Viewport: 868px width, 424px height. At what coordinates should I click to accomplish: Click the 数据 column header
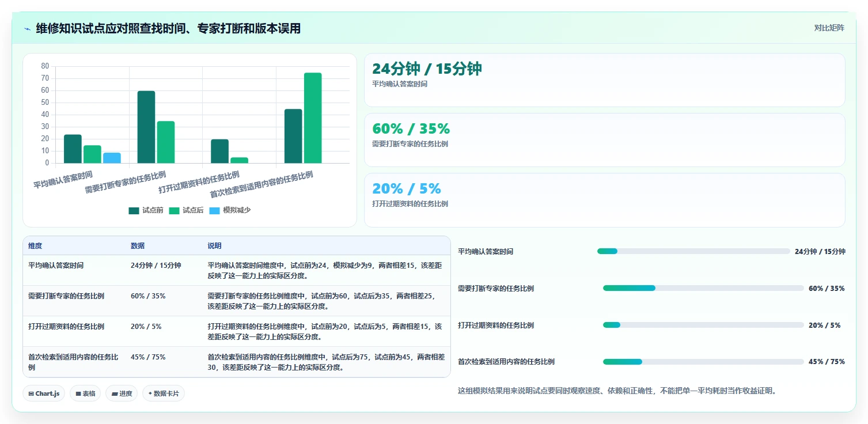coord(138,246)
